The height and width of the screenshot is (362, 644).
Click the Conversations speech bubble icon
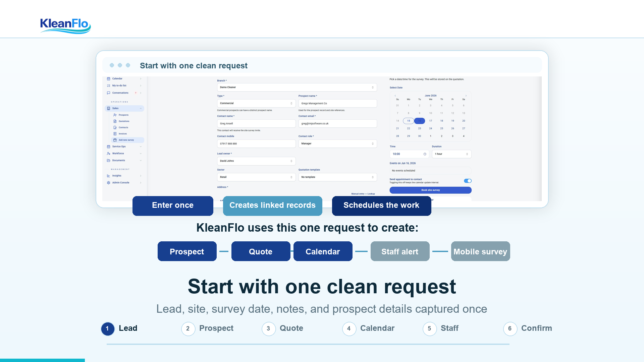click(x=108, y=93)
